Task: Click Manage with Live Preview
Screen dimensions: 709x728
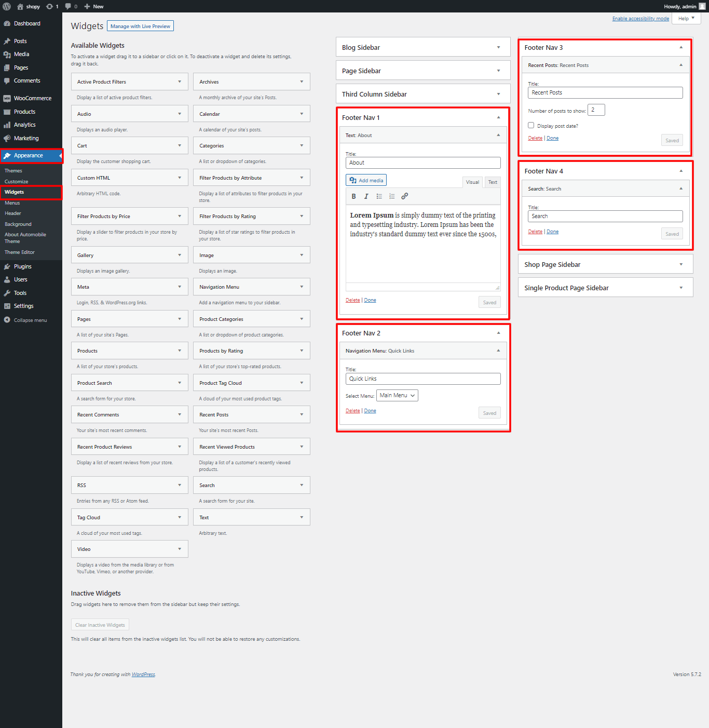Action: pyautogui.click(x=140, y=26)
